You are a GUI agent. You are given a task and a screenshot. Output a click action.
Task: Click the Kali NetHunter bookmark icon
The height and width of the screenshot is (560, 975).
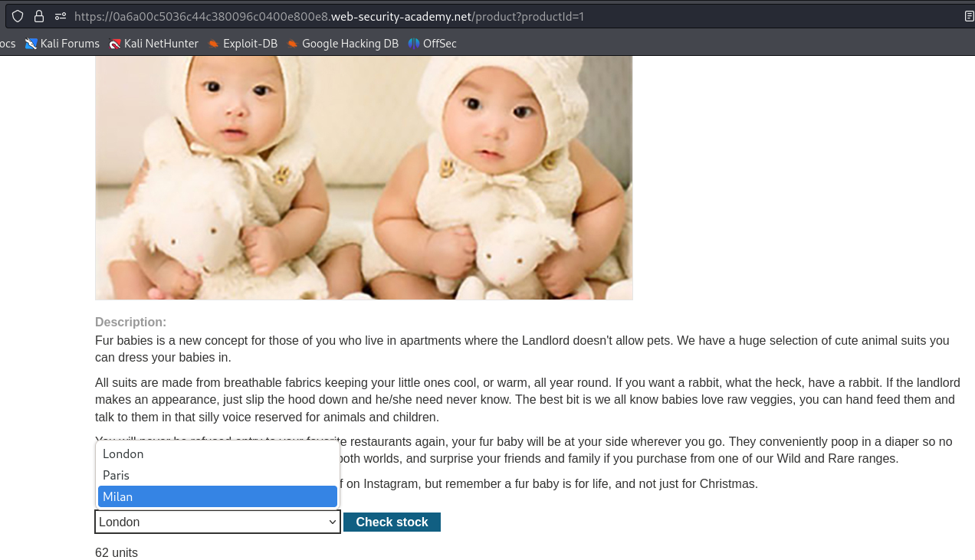pos(115,44)
